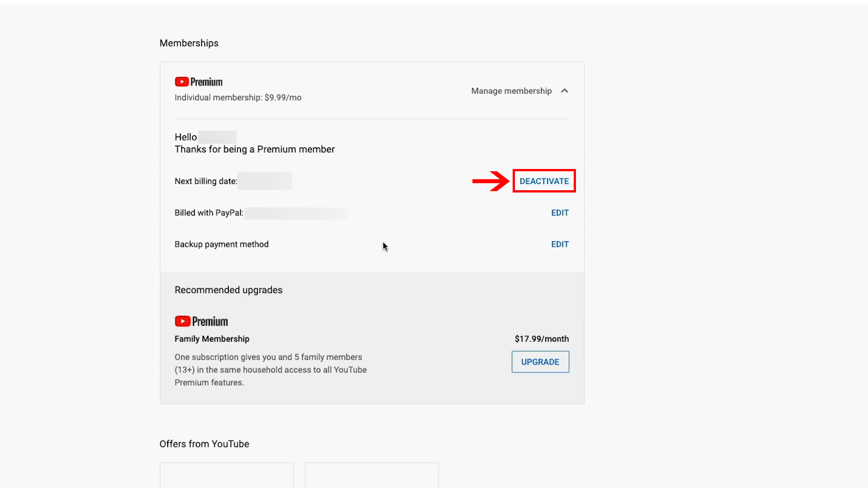
Task: Click the 'Next billing date:' label
Action: [x=206, y=181]
